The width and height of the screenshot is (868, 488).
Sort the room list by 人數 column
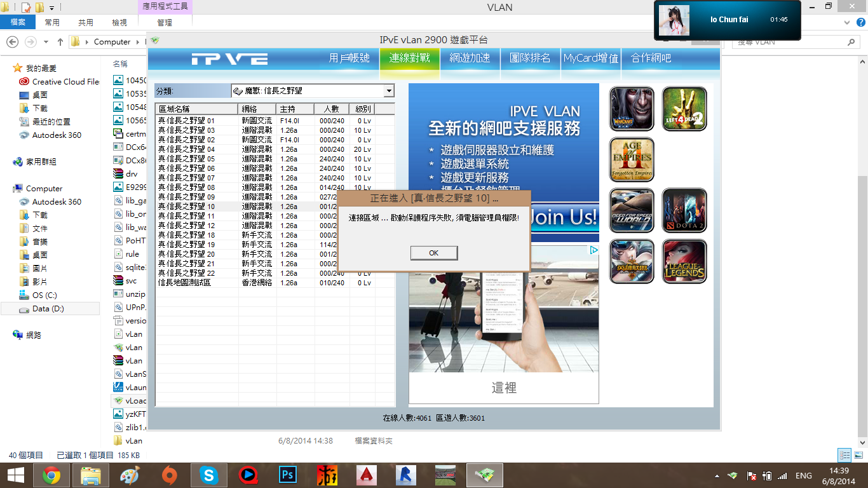[x=332, y=109]
